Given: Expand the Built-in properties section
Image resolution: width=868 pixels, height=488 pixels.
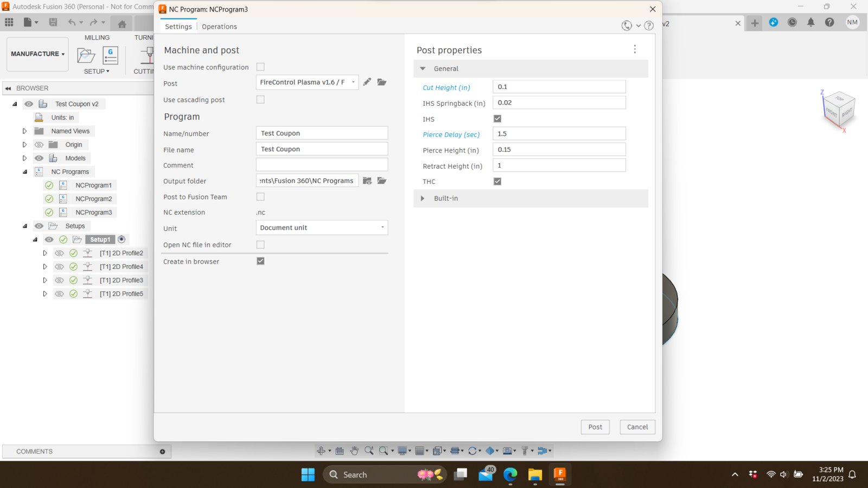Looking at the screenshot, I should (x=423, y=198).
